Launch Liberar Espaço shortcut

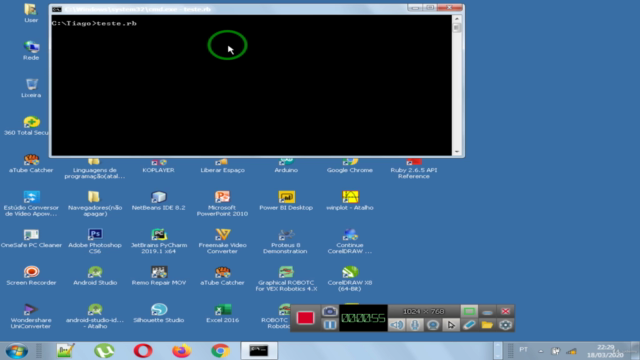[x=222, y=166]
